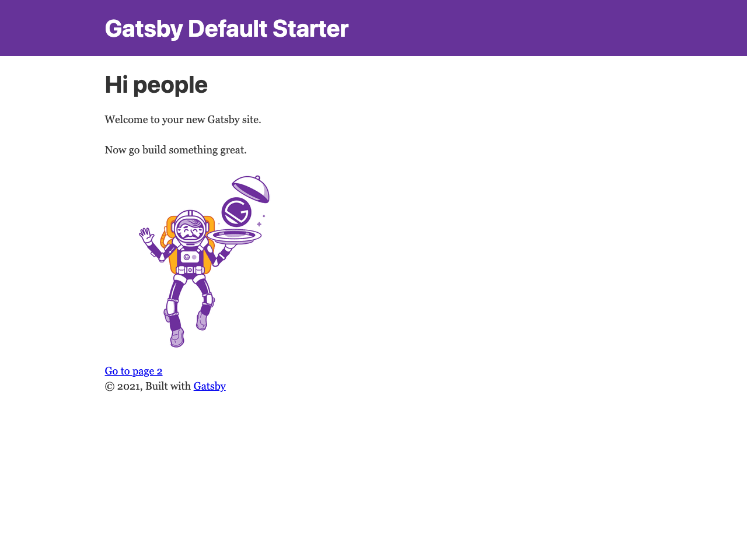Click the astronaut's chest control panel
Screen dimensions: 747x560
[190, 258]
